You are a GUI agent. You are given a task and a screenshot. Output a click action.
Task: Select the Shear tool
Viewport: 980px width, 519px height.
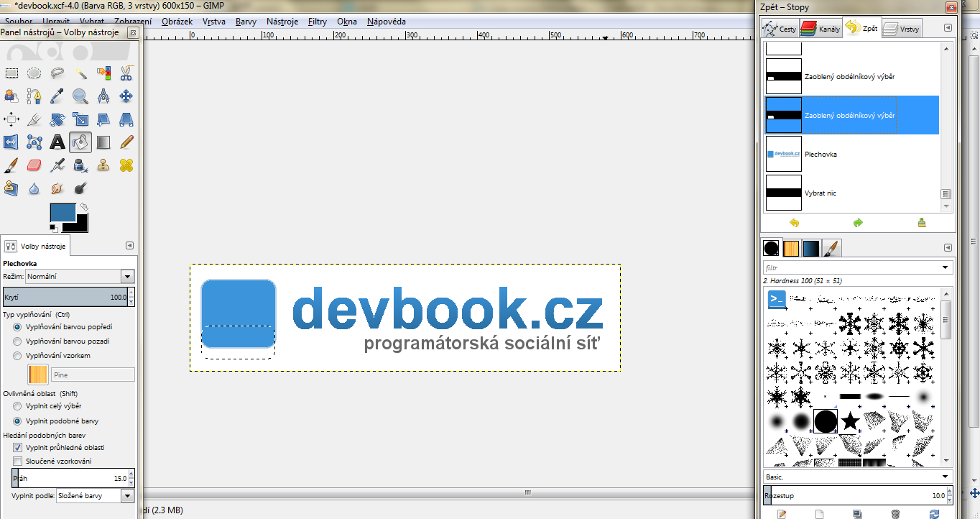(x=103, y=119)
